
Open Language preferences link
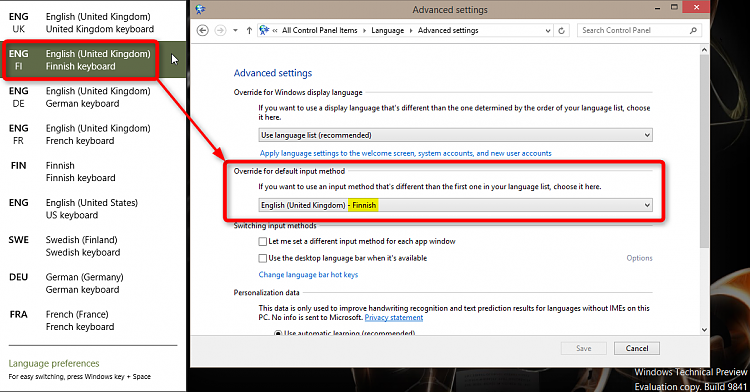[x=54, y=363]
